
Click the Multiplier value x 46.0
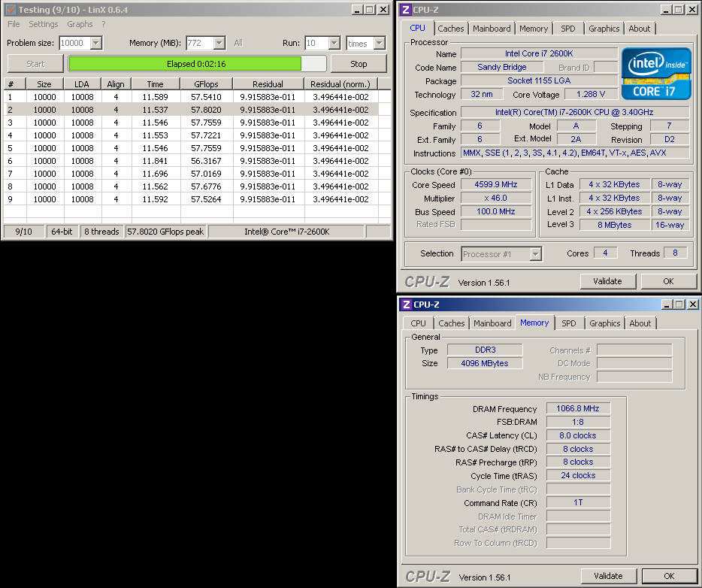click(x=496, y=198)
